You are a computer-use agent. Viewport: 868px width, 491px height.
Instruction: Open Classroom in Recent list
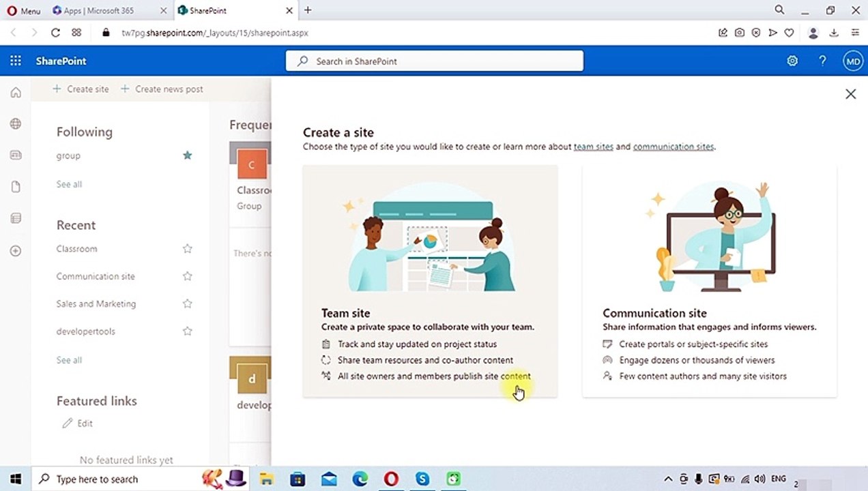click(x=76, y=249)
